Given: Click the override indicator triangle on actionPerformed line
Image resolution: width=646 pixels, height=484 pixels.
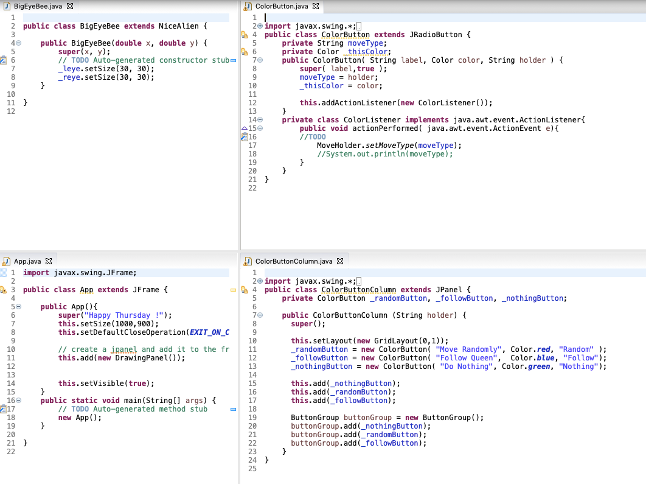Looking at the screenshot, I should 244,129.
